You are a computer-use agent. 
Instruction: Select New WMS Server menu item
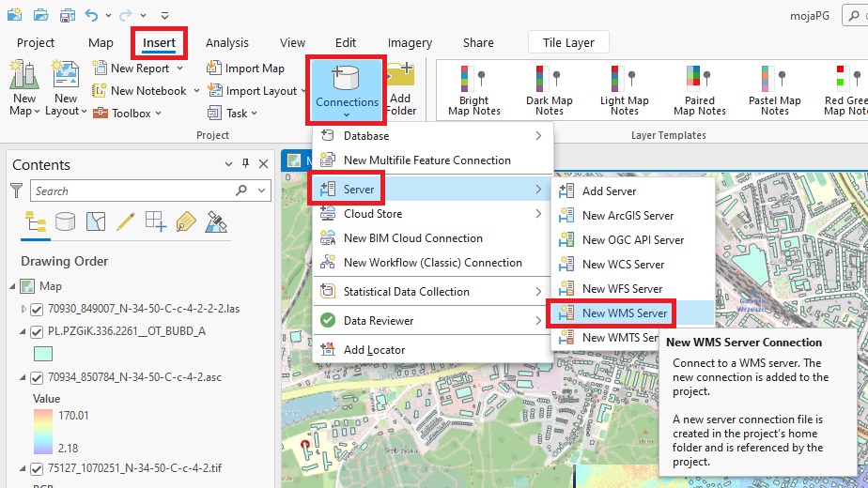[624, 313]
